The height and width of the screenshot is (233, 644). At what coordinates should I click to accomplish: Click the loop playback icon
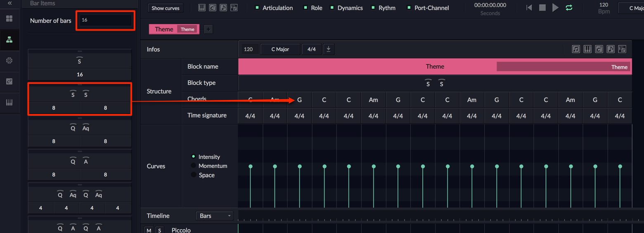(x=569, y=8)
